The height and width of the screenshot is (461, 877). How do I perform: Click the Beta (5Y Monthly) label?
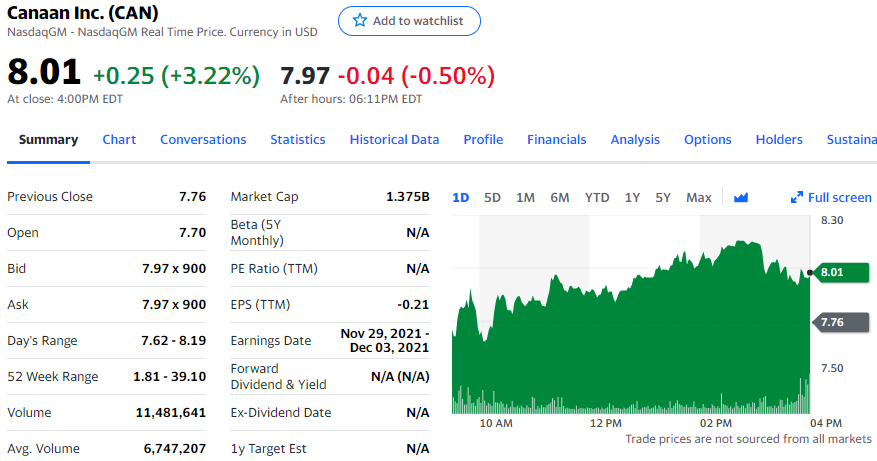coord(257,233)
